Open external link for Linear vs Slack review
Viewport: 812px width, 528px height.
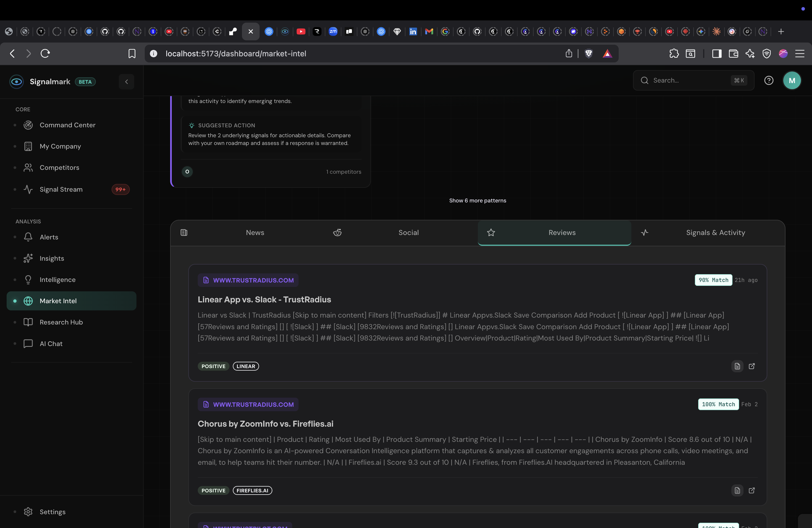pyautogui.click(x=752, y=366)
